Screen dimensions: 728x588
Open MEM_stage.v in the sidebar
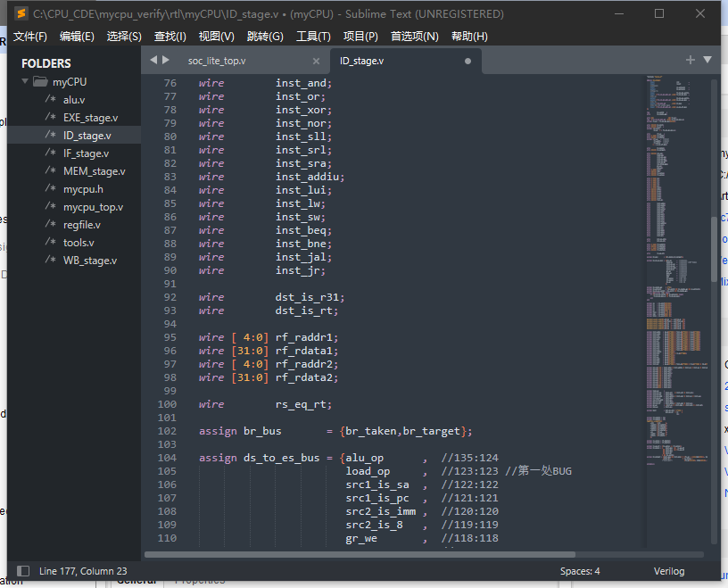click(95, 171)
